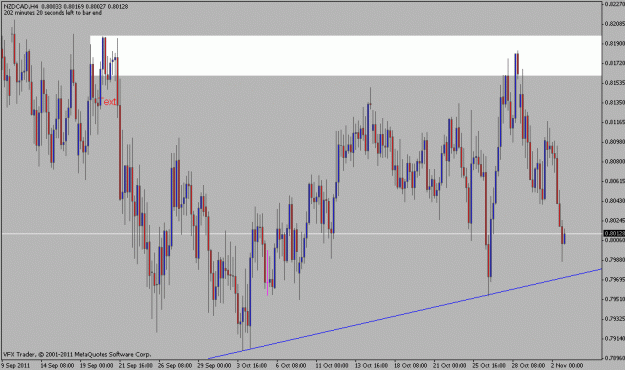Click the '19 Sep 00:00' time label
The width and height of the screenshot is (625, 370).
(x=96, y=366)
